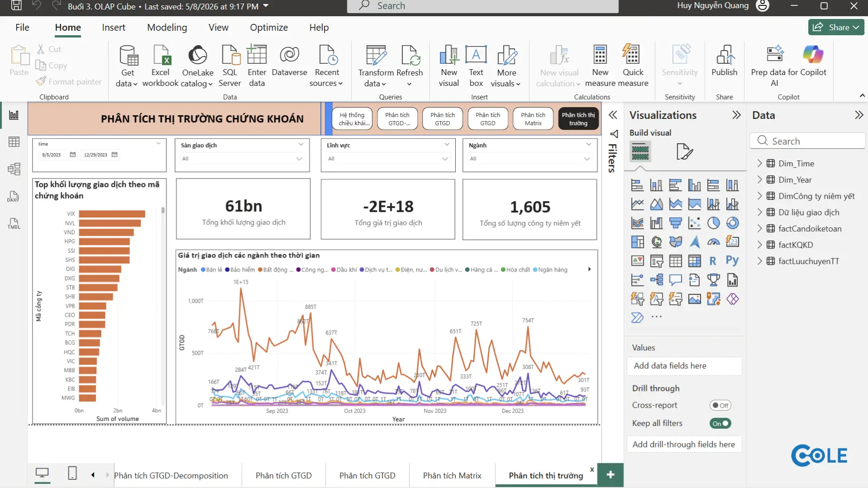Click Excel workbook data source
The width and height of the screenshot is (868, 488).
coord(160,66)
